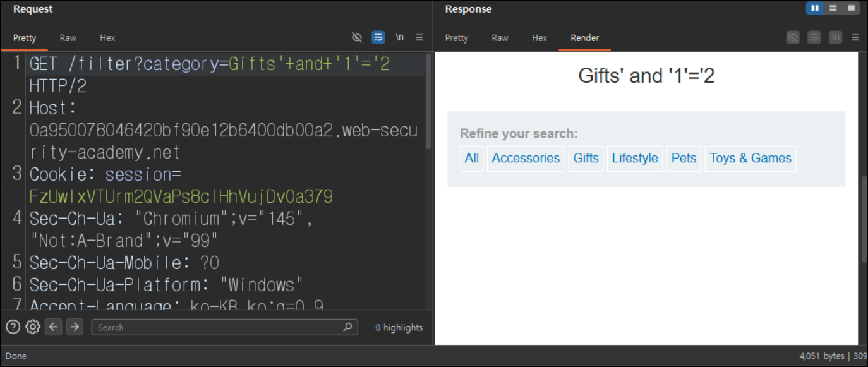Viewport: 868px width, 367px height.
Task: Switch Response view to Pretty tab
Action: pyautogui.click(x=456, y=38)
